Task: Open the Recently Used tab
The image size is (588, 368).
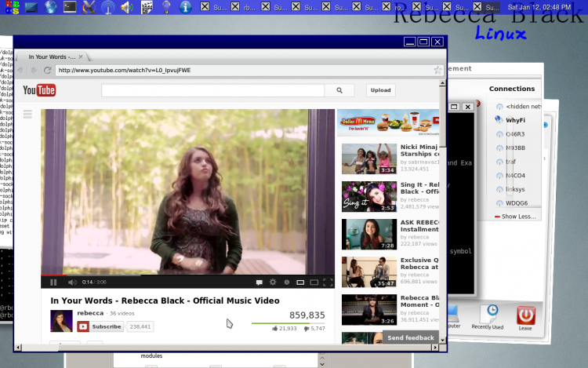Action: (x=488, y=317)
